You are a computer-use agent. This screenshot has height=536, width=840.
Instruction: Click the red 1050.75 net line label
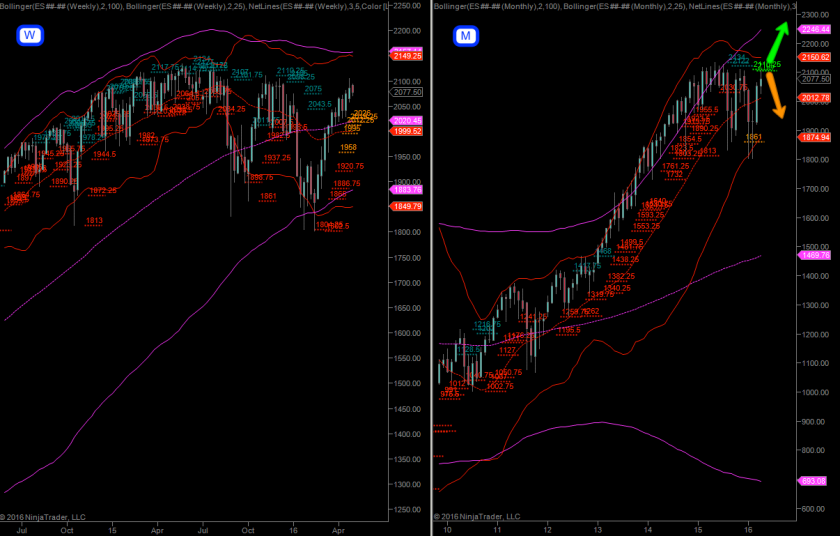(508, 373)
